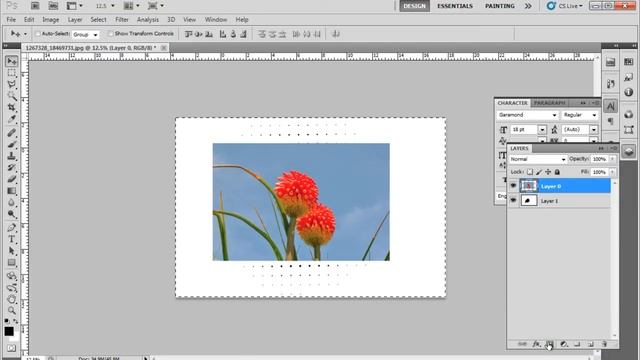Open the Layers panel icon in dock
This screenshot has width=640, height=360.
coord(629,151)
